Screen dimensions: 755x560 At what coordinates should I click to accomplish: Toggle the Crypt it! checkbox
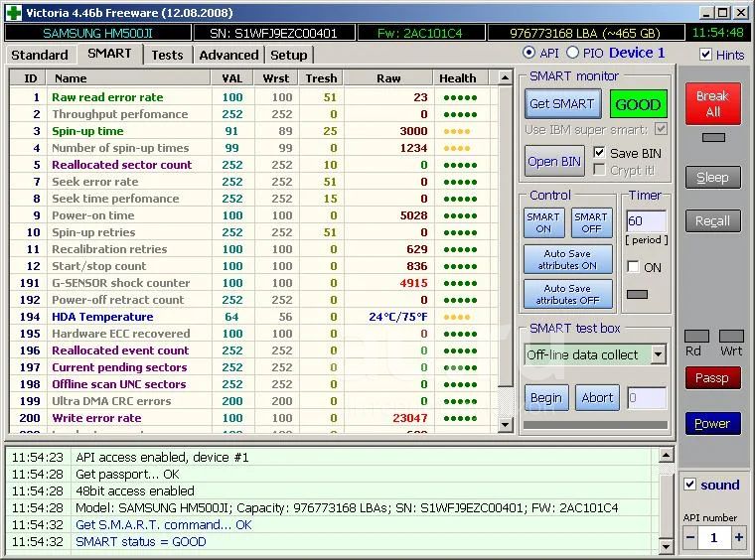tap(599, 170)
